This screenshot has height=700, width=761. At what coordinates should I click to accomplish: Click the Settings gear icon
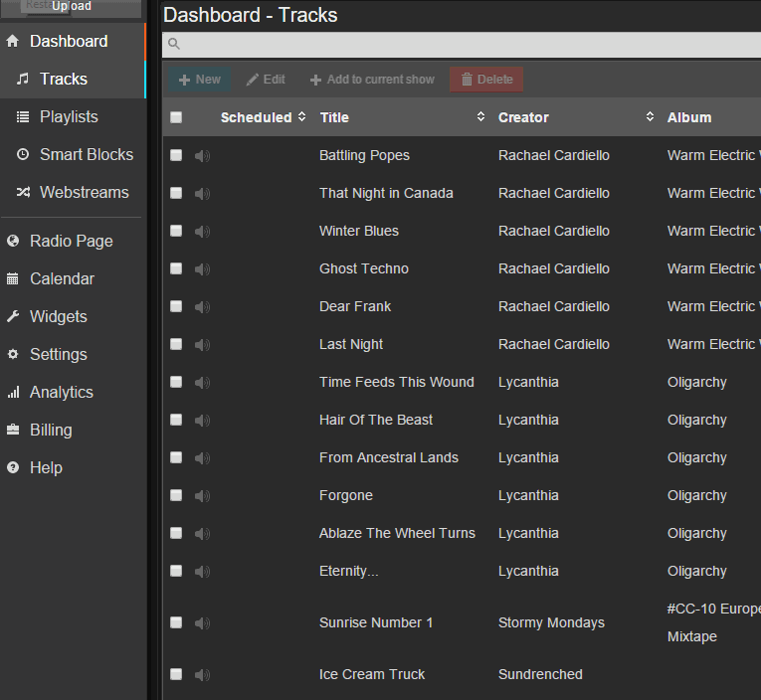click(x=13, y=354)
